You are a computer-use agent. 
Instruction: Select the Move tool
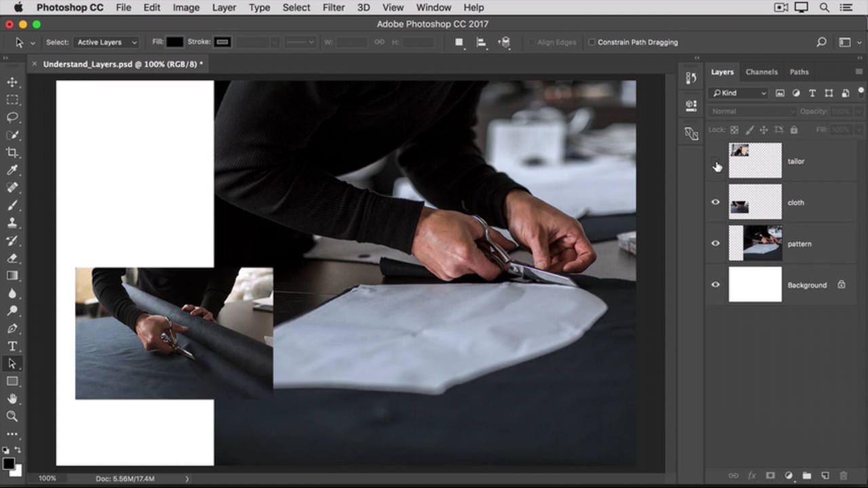point(12,82)
